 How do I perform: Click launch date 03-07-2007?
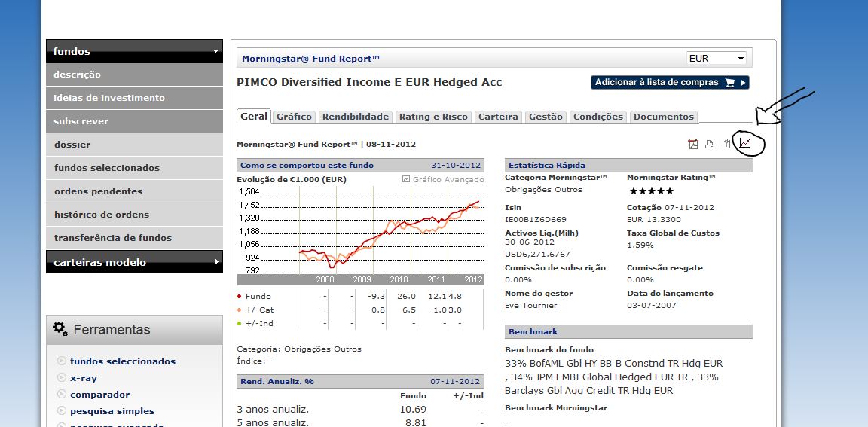click(652, 305)
